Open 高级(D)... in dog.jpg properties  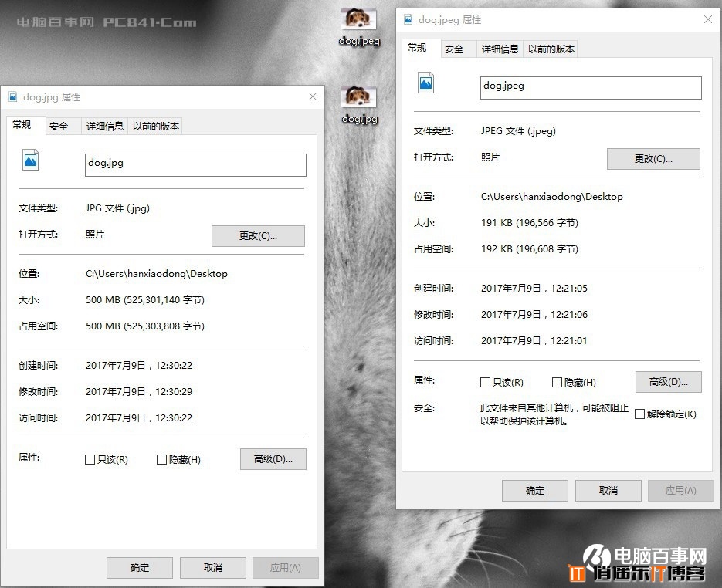point(273,459)
